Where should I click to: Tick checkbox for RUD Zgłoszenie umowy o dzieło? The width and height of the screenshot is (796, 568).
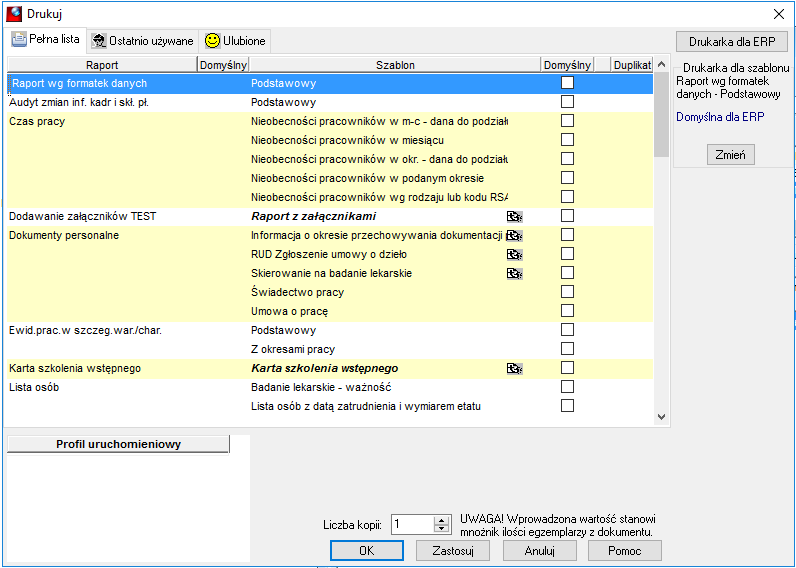click(567, 254)
